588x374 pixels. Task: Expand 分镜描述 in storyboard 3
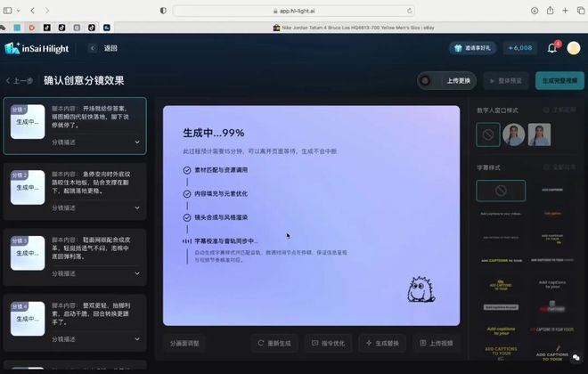click(x=96, y=273)
